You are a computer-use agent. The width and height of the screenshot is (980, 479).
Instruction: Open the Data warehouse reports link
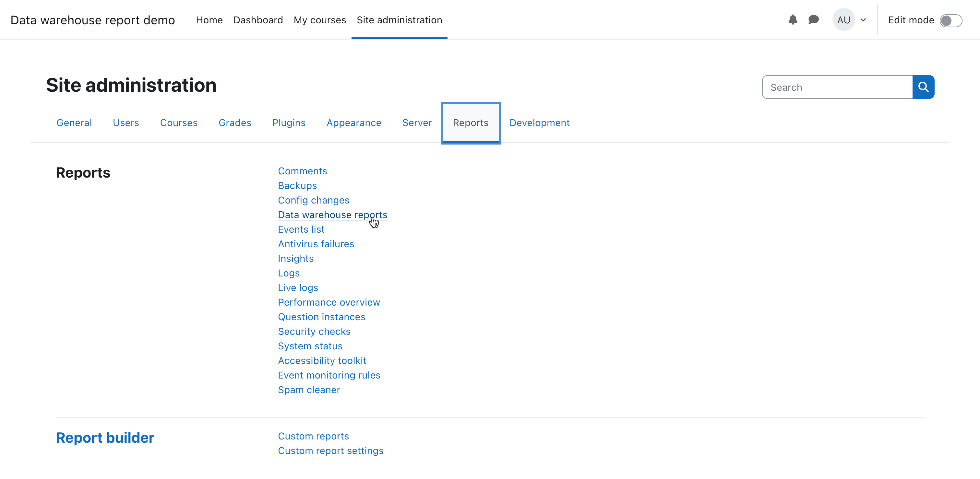tap(332, 215)
